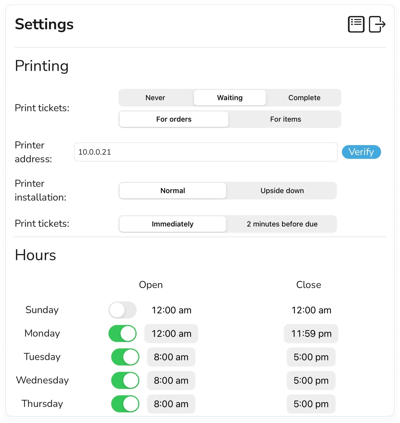The image size is (400, 423).
Task: Toggle Wednesday open hours switch
Action: [x=125, y=380]
